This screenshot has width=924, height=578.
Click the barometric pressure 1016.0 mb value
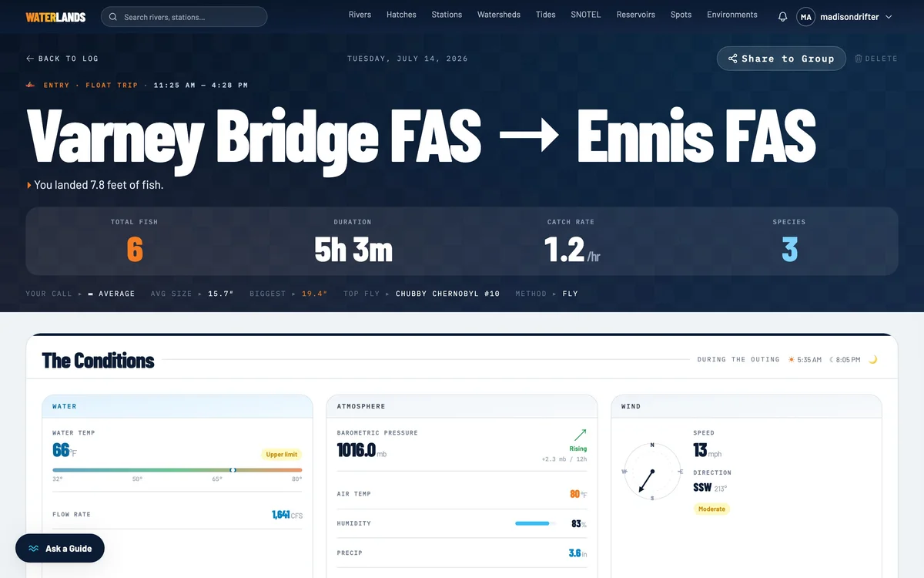click(361, 451)
